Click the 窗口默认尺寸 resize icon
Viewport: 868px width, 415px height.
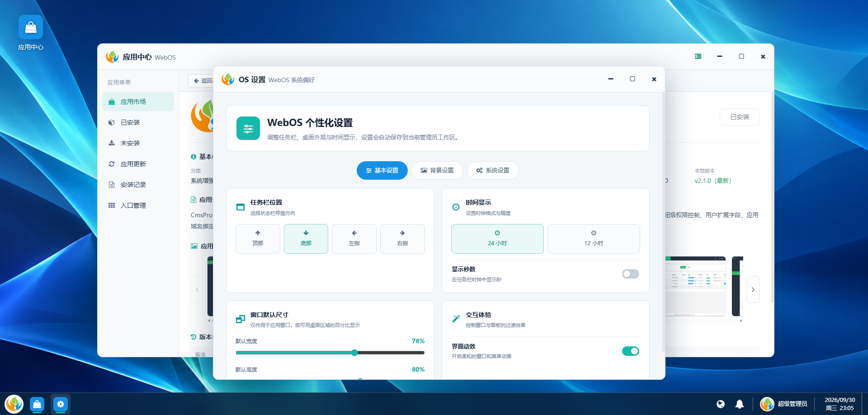tap(241, 319)
